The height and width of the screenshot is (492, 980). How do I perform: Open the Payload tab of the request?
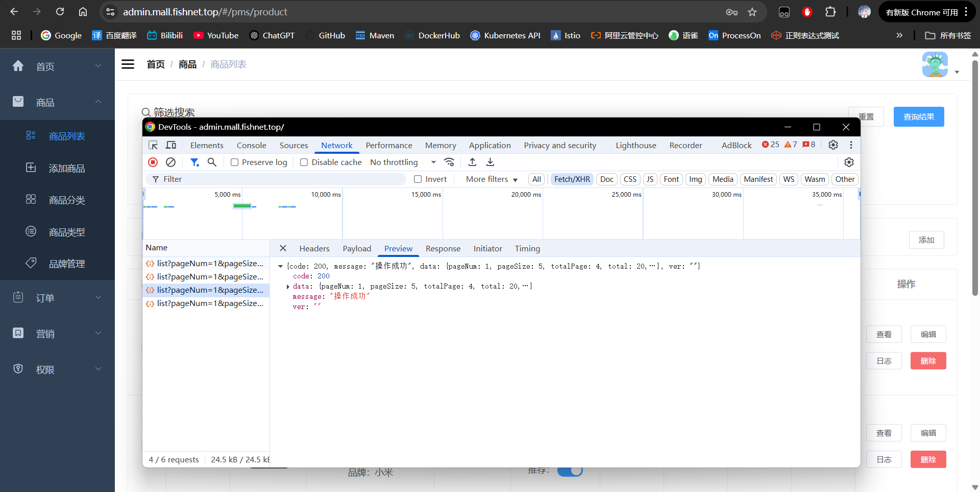coord(357,248)
